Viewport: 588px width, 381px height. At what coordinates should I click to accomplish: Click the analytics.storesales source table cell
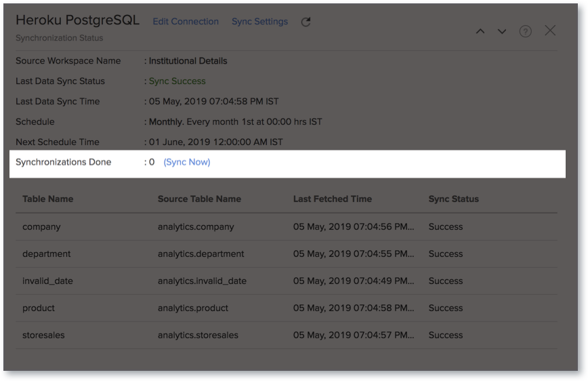(198, 335)
